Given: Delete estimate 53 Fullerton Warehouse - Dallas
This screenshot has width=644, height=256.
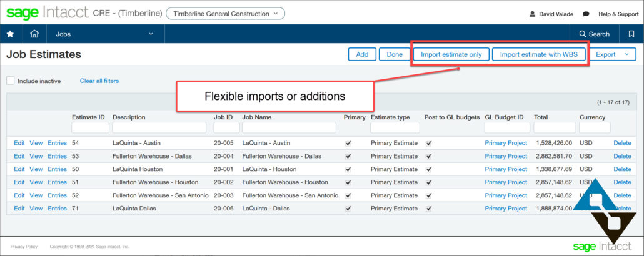Looking at the screenshot, I should coord(622,156).
